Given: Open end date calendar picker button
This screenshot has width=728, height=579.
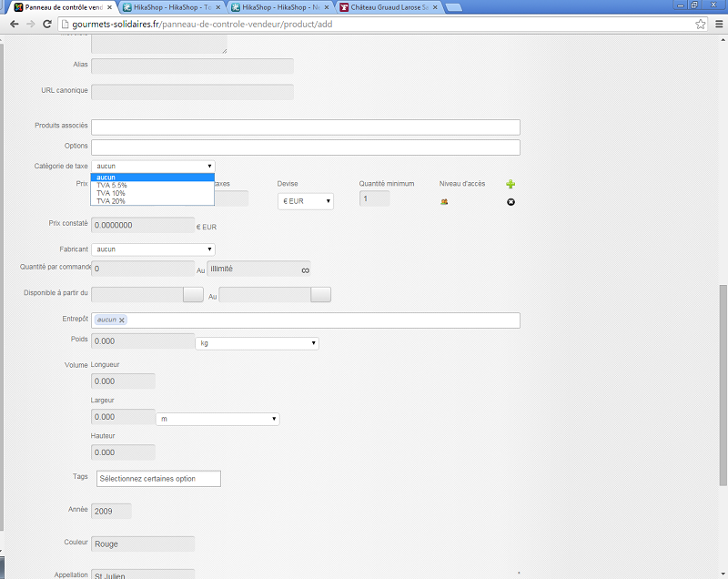Looking at the screenshot, I should point(321,294).
